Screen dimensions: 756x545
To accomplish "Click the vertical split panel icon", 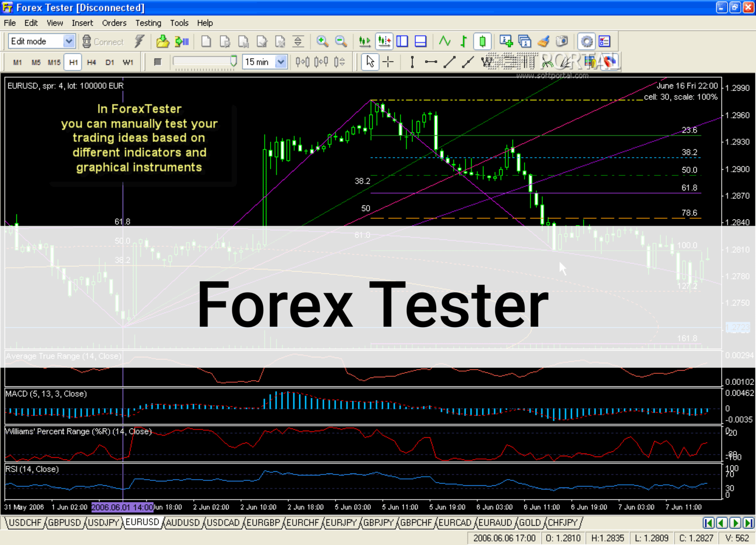I will 402,42.
